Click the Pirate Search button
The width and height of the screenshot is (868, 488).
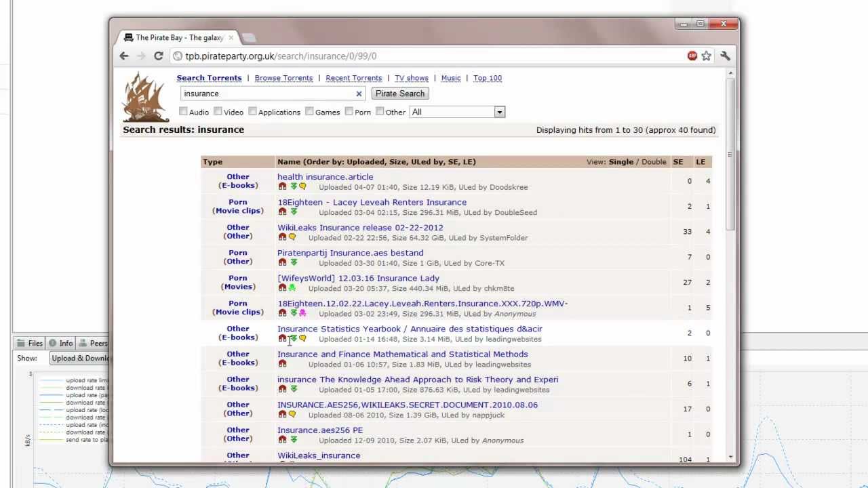click(x=400, y=94)
